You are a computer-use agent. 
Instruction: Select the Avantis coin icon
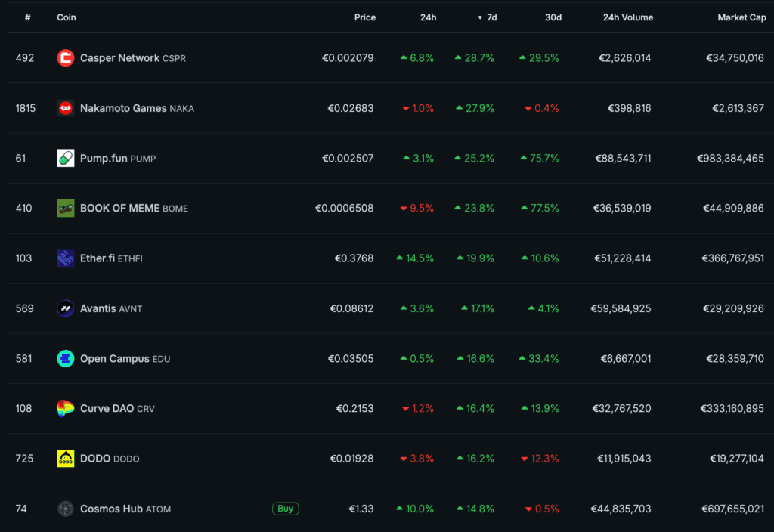tap(65, 308)
